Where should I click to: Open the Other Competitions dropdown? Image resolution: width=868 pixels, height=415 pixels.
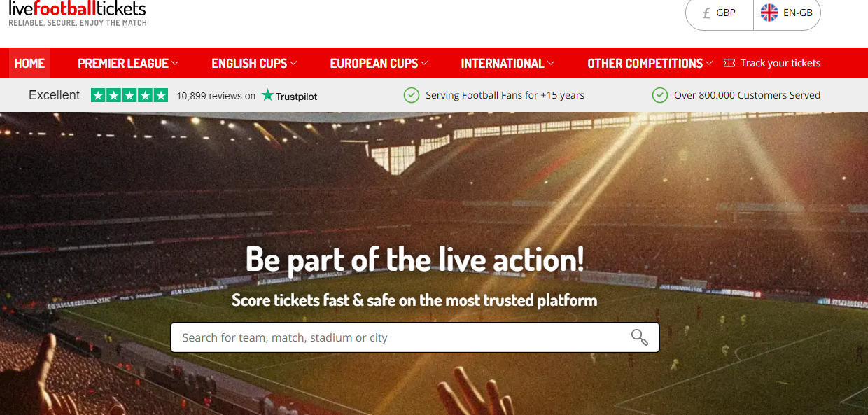(x=650, y=63)
